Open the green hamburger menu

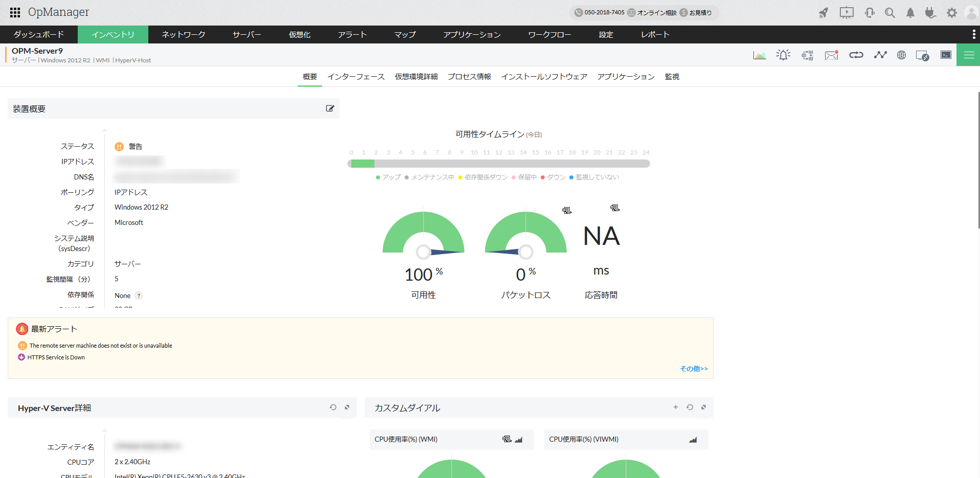point(969,55)
